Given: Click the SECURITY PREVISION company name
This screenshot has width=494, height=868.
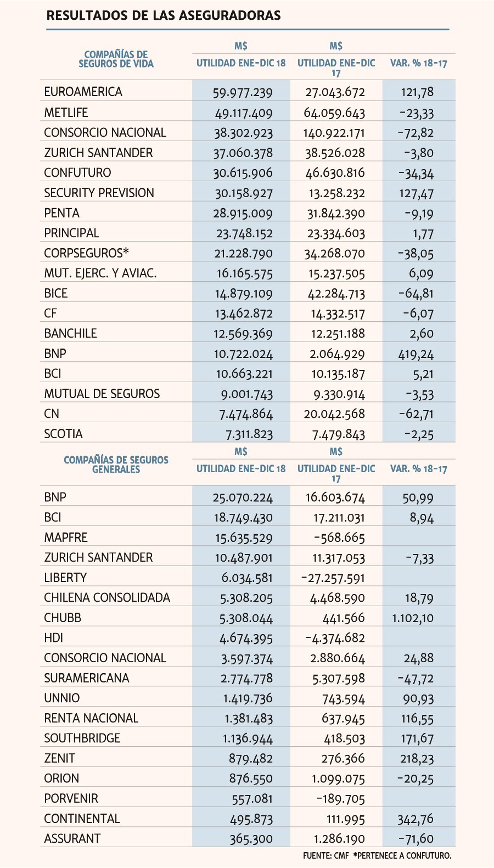Looking at the screenshot, I should pyautogui.click(x=99, y=193).
